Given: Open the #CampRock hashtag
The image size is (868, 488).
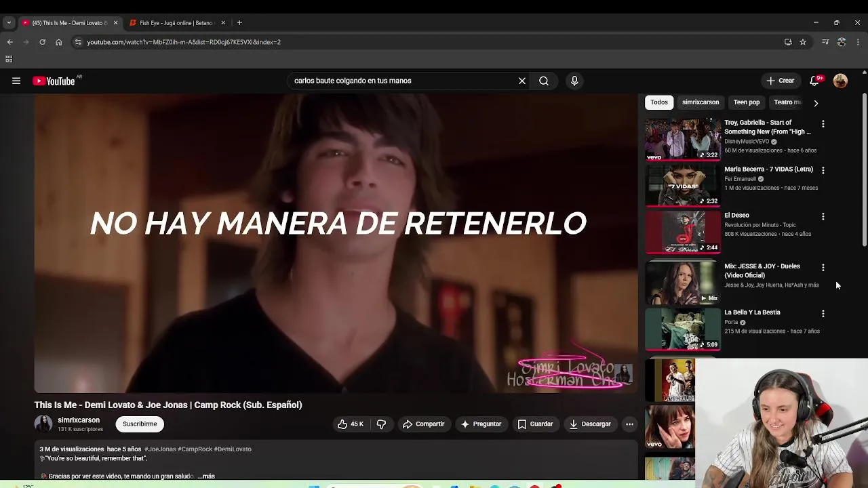Looking at the screenshot, I should click(195, 449).
